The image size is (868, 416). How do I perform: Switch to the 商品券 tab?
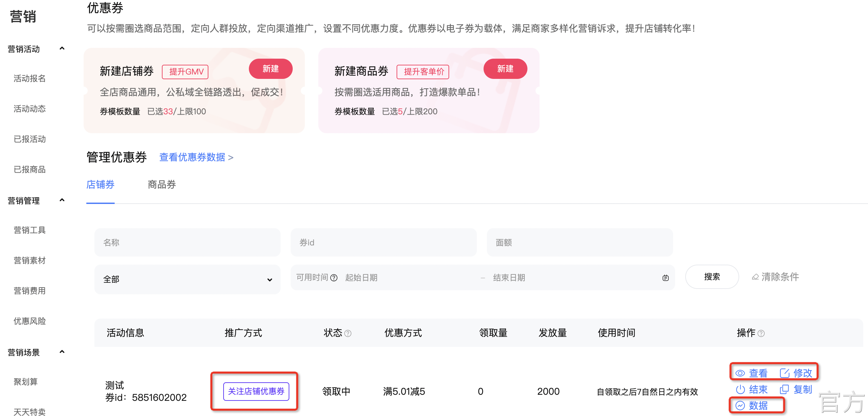(x=162, y=185)
